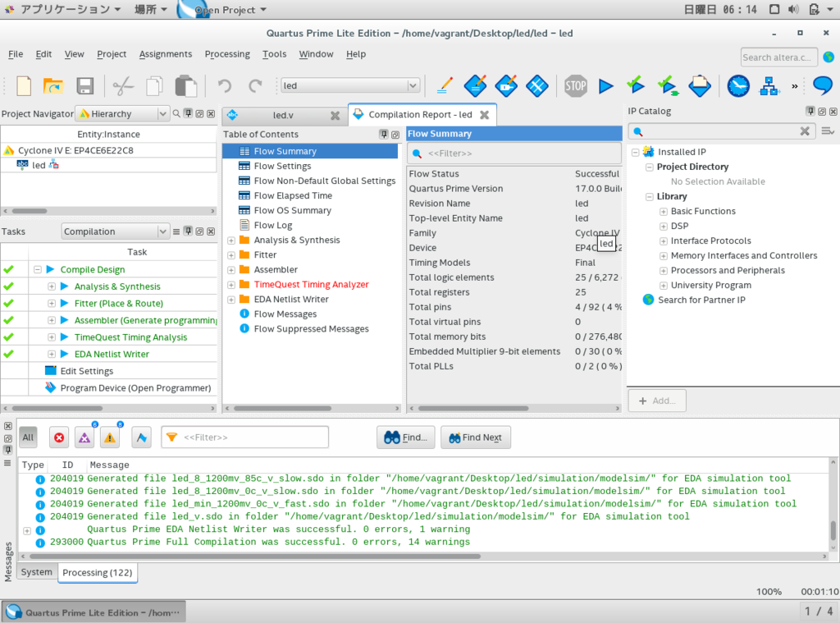Image resolution: width=840 pixels, height=623 pixels.
Task: Expand the TimeQuest Timing Analyzer report folder
Action: pyautogui.click(x=231, y=285)
